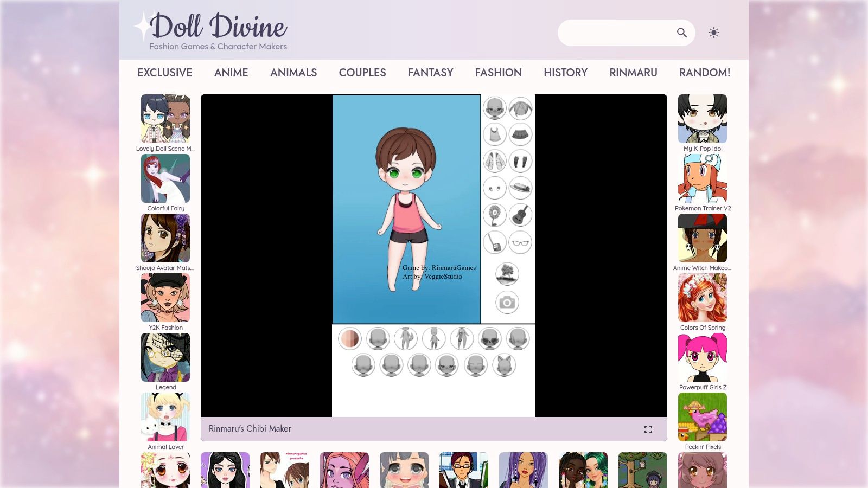Open the hair category with pigtails icon
This screenshot has width=868, height=488.
click(x=520, y=108)
